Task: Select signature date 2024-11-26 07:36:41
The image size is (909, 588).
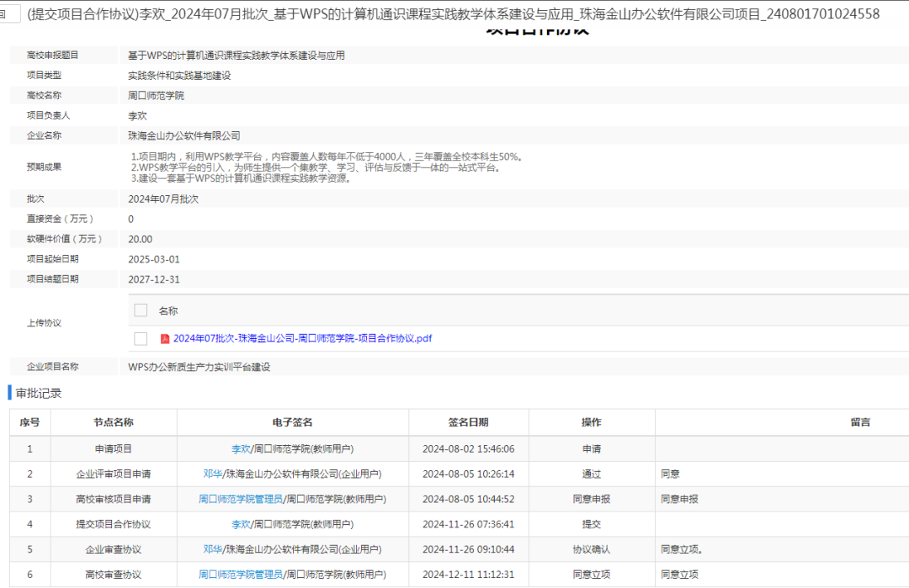Action: [x=469, y=524]
